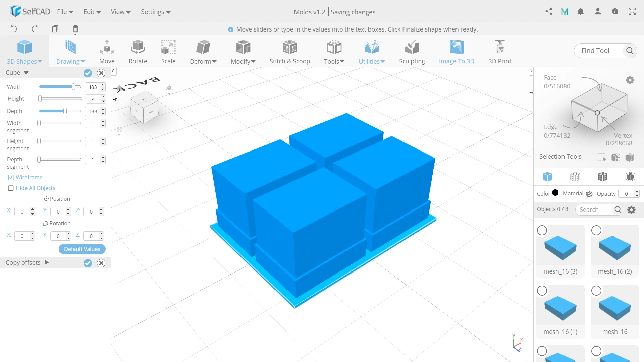Select the mesh_16 (1) object circle
The width and height of the screenshot is (644, 362).
[542, 291]
